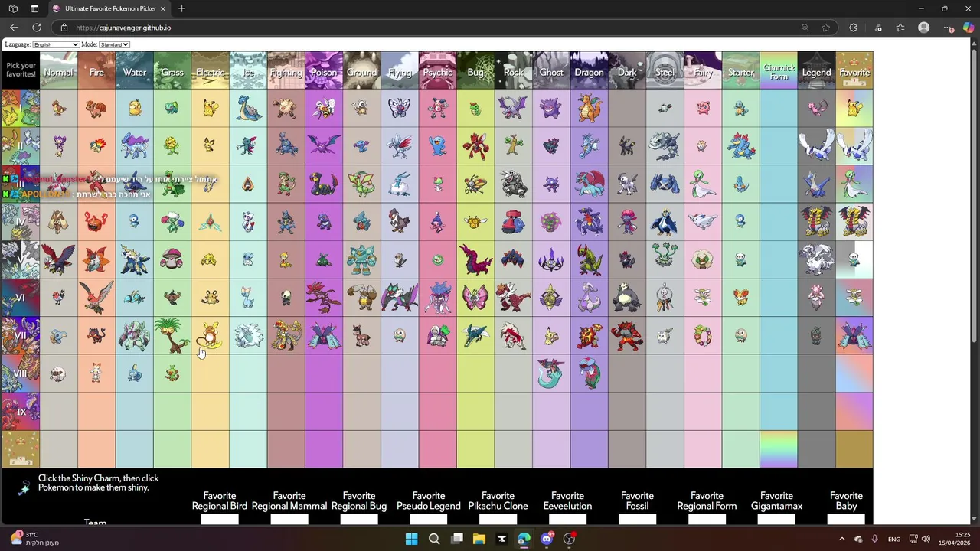Open File Explorer from the taskbar
Screen dimensions: 980x551
[479, 539]
